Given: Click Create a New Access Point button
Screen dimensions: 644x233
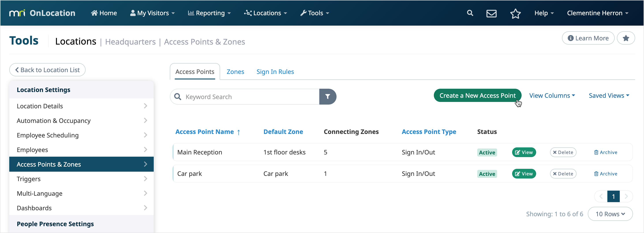Looking at the screenshot, I should click(477, 96).
